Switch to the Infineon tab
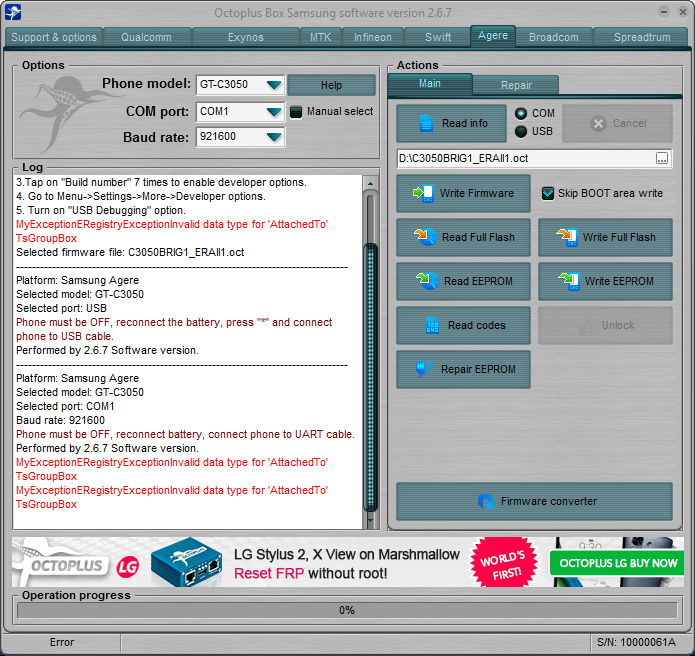This screenshot has height=656, width=695. [x=373, y=37]
